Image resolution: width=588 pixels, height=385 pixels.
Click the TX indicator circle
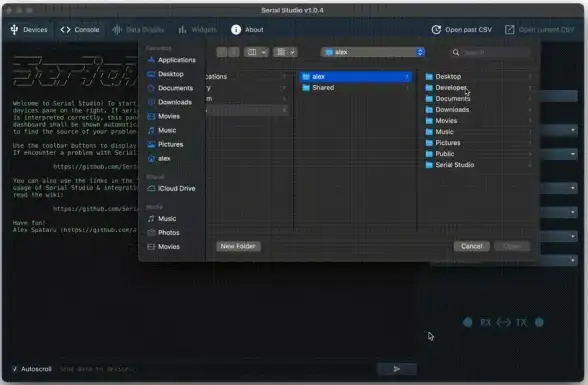[539, 322]
